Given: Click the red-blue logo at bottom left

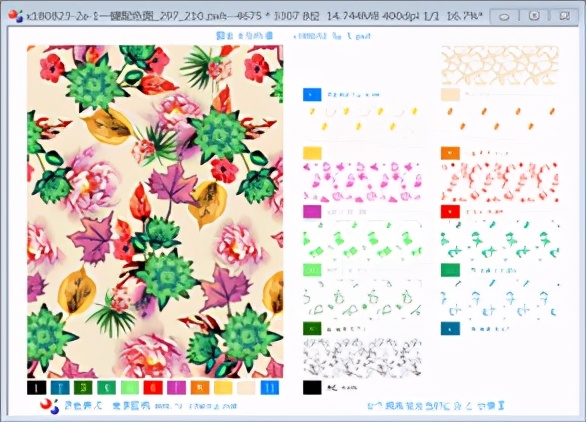Looking at the screenshot, I should point(49,406).
